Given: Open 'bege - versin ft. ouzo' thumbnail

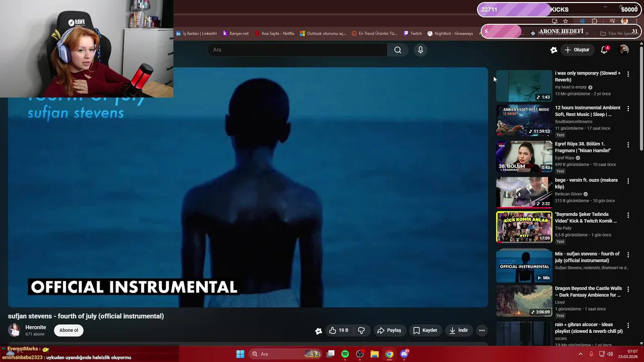Looking at the screenshot, I should point(524,193).
